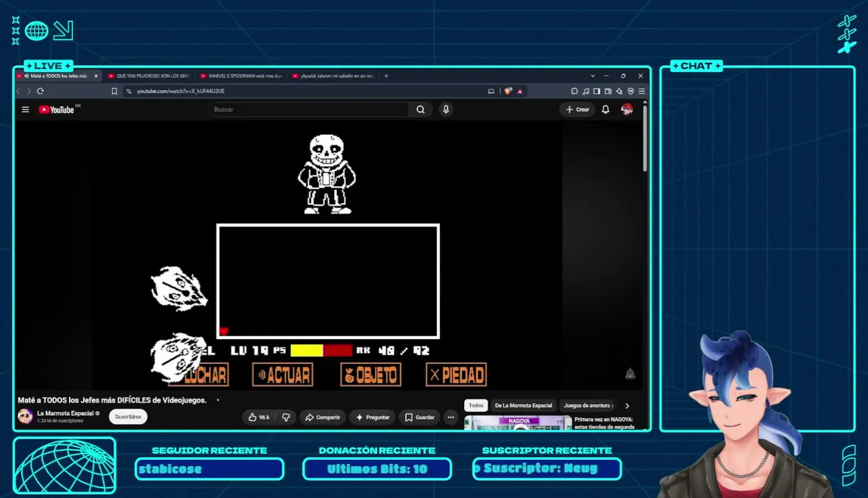Toggle the browser sidebar panel icon
This screenshot has width=868, height=498.
(596, 91)
